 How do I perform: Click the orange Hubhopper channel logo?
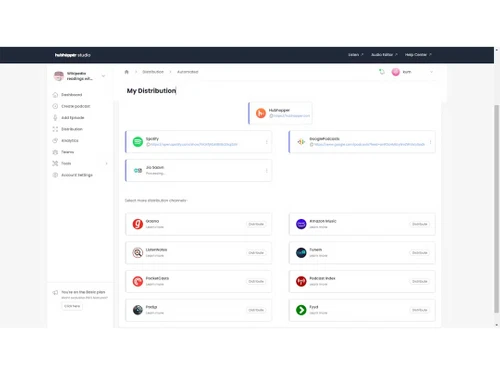[261, 113]
